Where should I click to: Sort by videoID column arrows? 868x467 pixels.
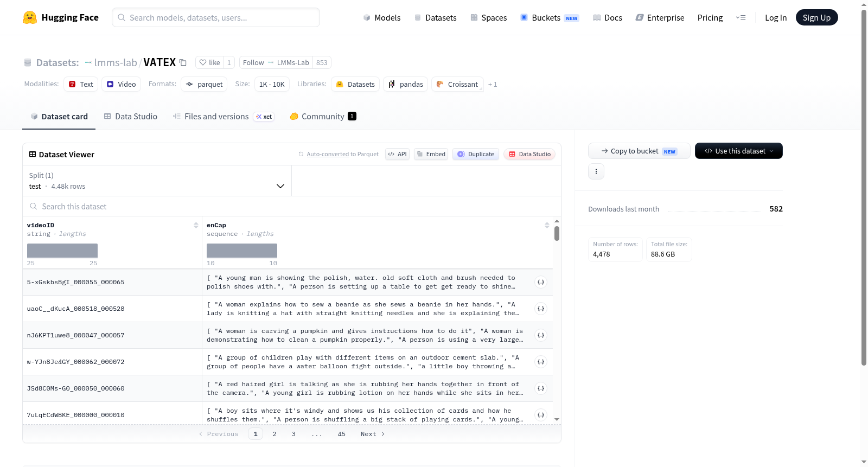[x=196, y=225]
